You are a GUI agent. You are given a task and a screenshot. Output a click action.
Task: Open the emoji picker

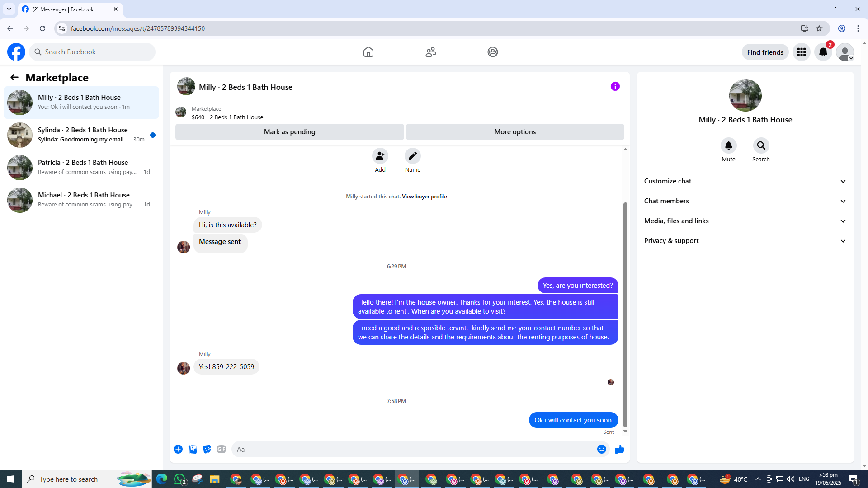[602, 449]
